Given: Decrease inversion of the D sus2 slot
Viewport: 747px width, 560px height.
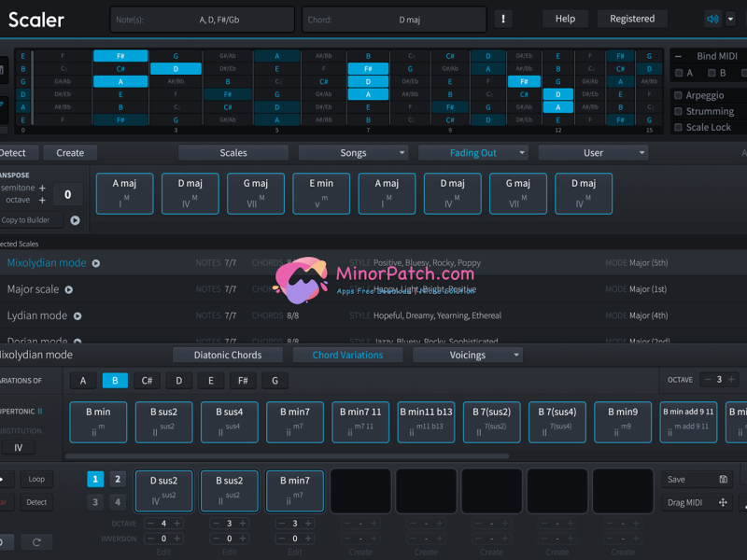Looking at the screenshot, I should [x=150, y=539].
